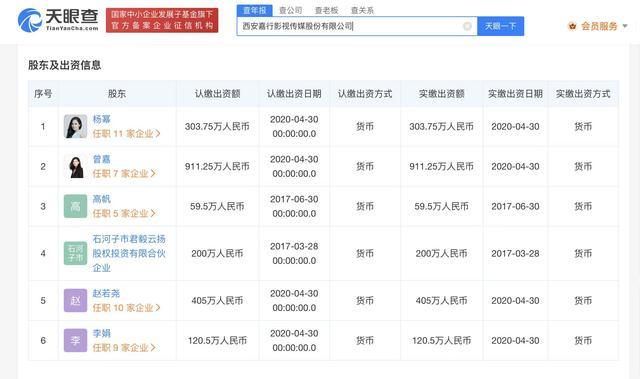Switch to the 查公司 tab
Screen dimensions: 640x379
291,11
